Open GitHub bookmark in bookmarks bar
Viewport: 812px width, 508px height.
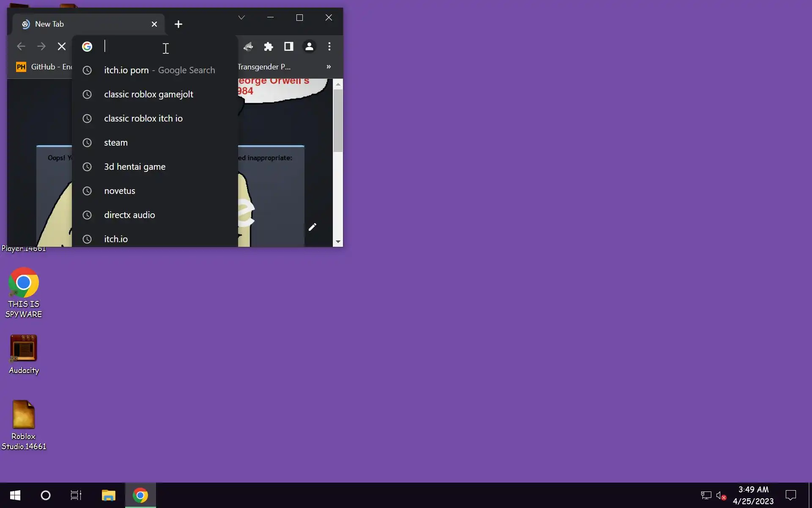(44, 67)
